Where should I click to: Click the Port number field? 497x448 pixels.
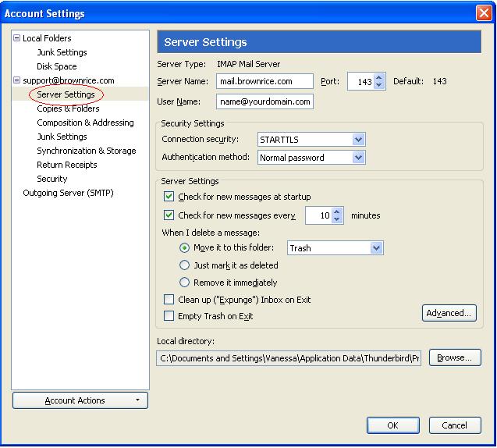click(x=361, y=82)
